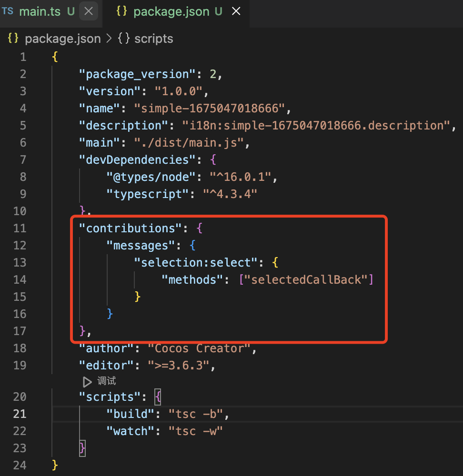The width and height of the screenshot is (463, 476).
Task: Click line number 11 in gutter
Action: (x=20, y=228)
